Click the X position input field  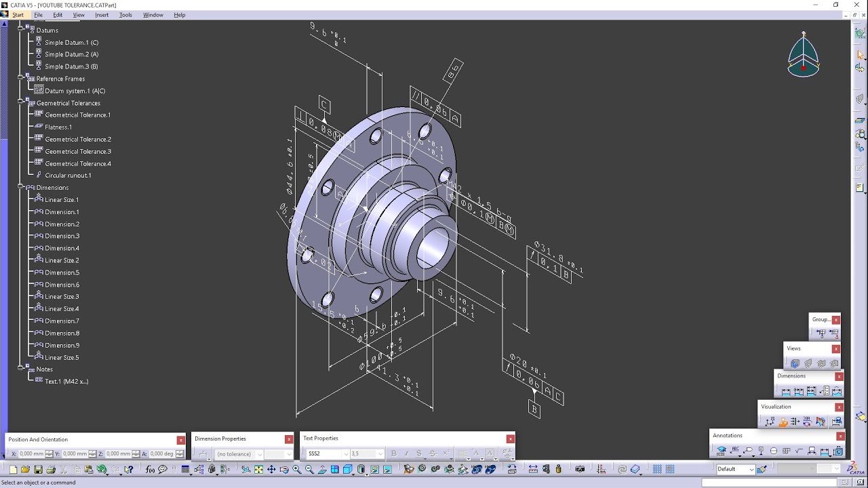(31, 454)
